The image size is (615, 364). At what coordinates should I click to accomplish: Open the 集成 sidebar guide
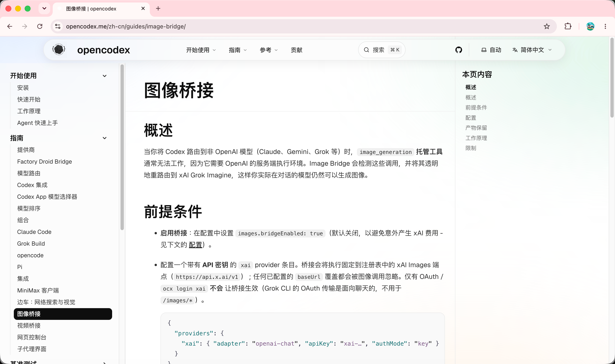(x=23, y=279)
